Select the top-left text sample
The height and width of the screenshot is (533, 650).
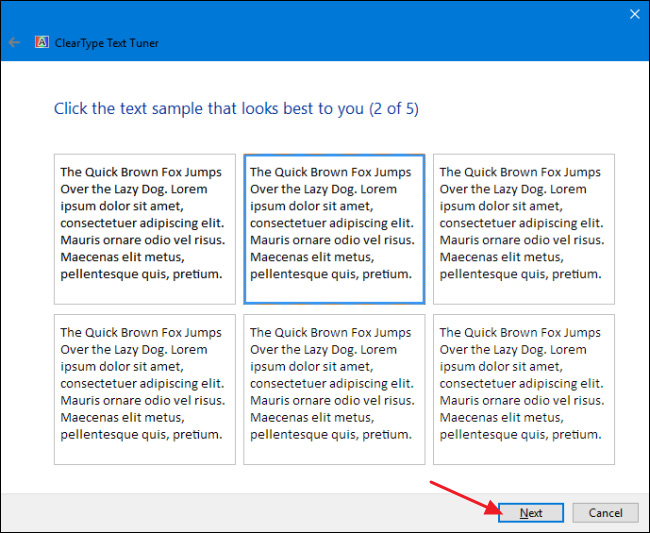click(144, 228)
